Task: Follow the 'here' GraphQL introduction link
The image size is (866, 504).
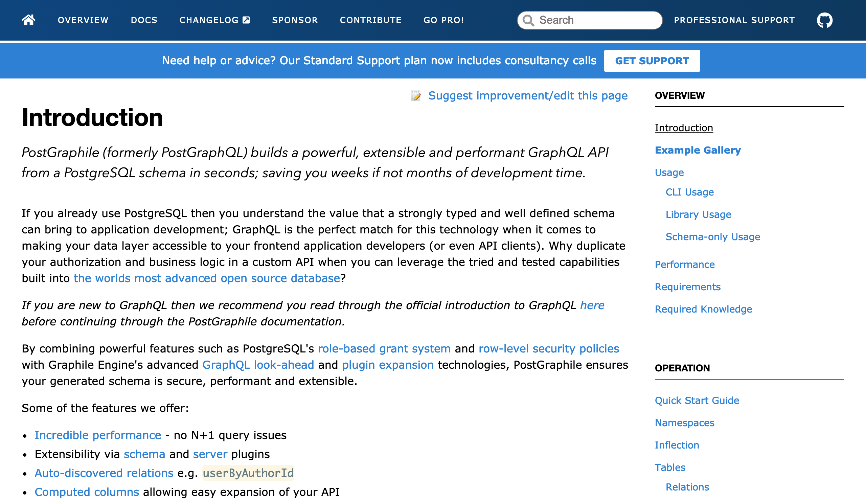Action: pos(592,305)
